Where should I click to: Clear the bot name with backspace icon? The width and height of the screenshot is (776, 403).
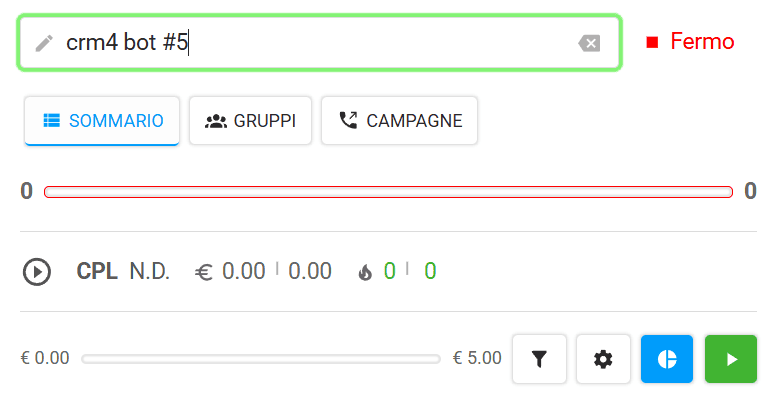point(589,43)
